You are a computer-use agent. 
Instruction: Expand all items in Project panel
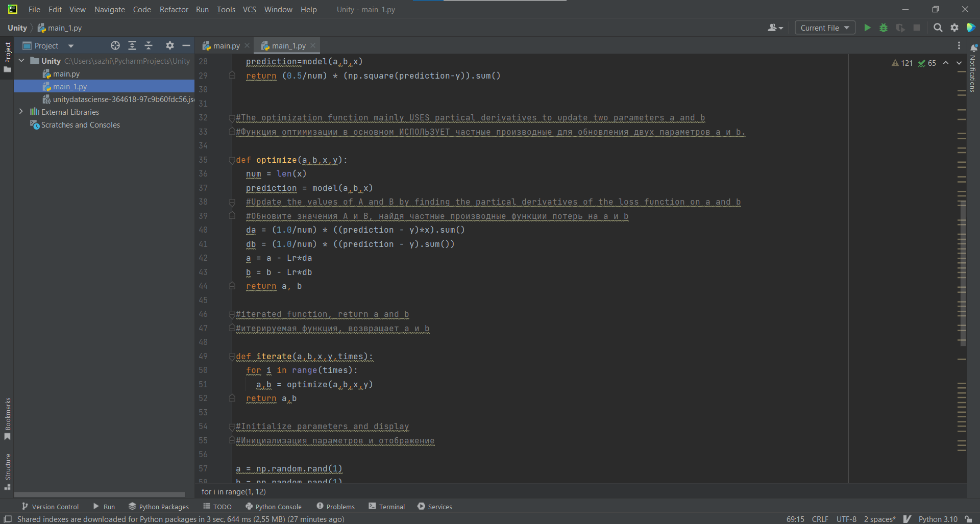[x=132, y=45]
